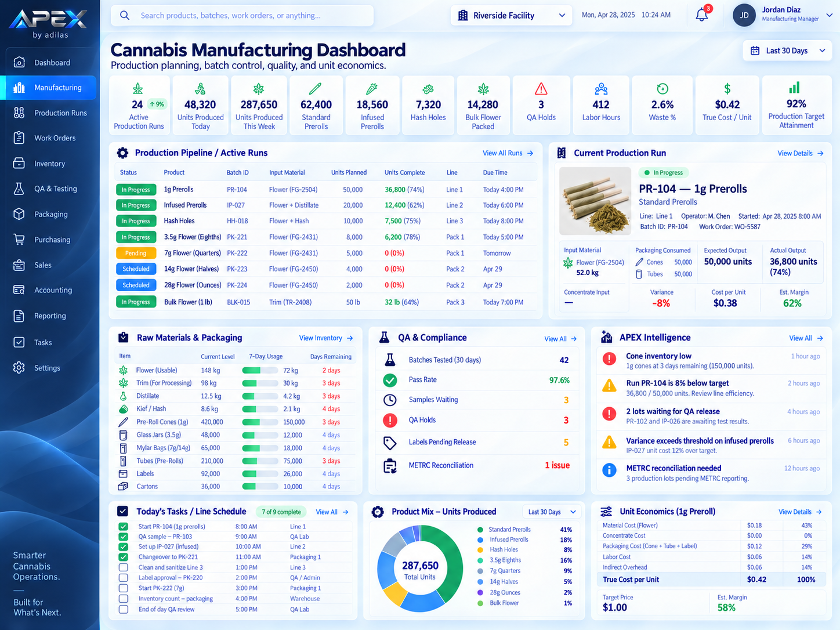The image size is (840, 630).
Task: Click the Labor Hours people icon
Action: pyautogui.click(x=601, y=89)
